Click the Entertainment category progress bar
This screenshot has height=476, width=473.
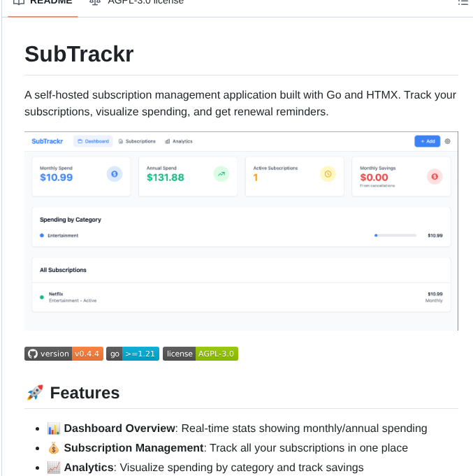click(395, 236)
